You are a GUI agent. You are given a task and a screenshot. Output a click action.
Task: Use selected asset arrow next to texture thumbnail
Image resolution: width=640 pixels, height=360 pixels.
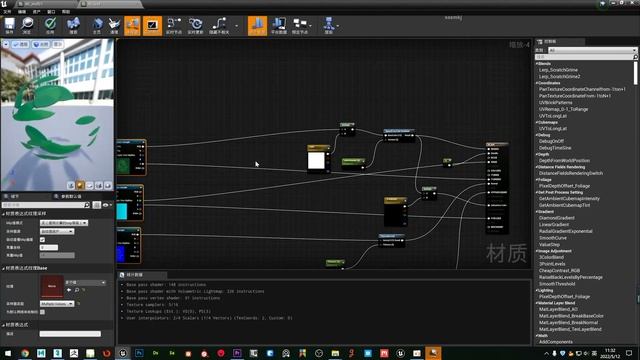coord(69,290)
